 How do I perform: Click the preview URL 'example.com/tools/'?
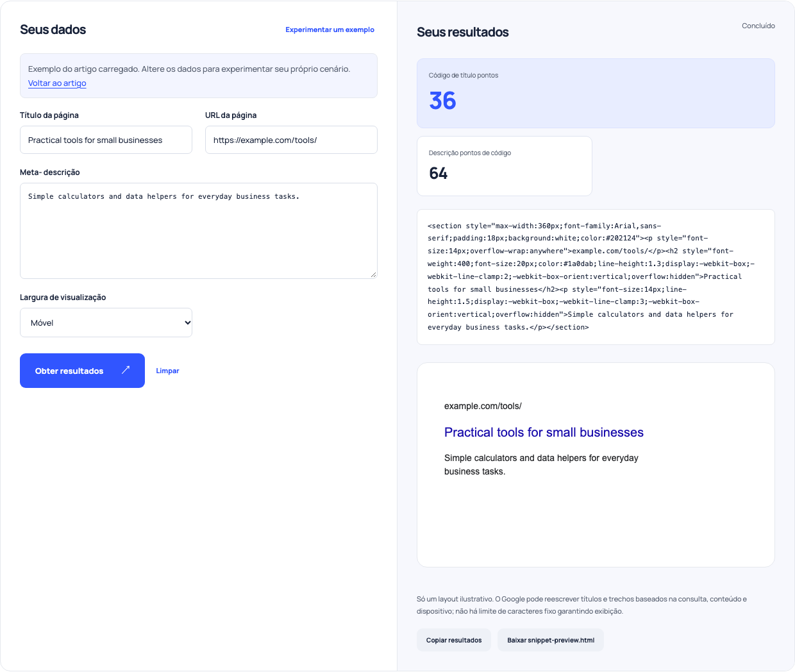click(x=483, y=406)
